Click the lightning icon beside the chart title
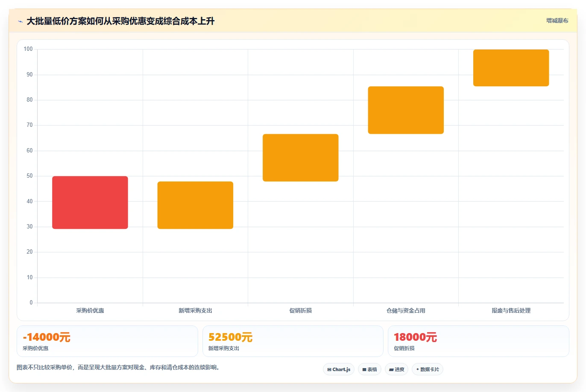The image size is (586, 392). 21,21
